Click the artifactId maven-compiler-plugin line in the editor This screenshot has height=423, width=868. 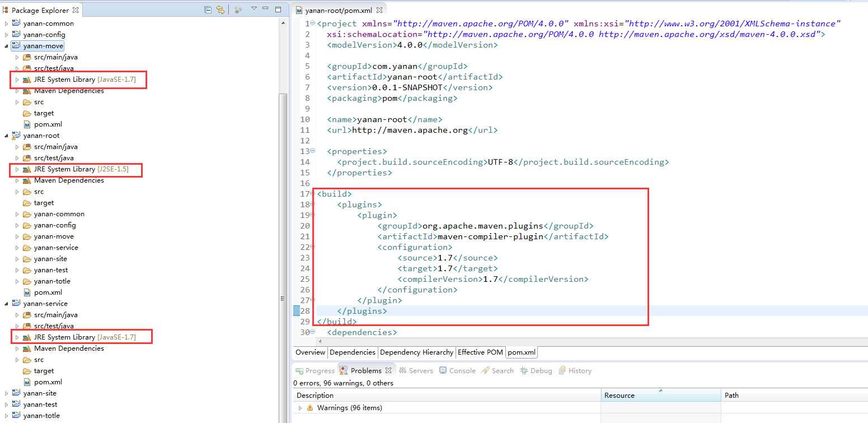[492, 236]
